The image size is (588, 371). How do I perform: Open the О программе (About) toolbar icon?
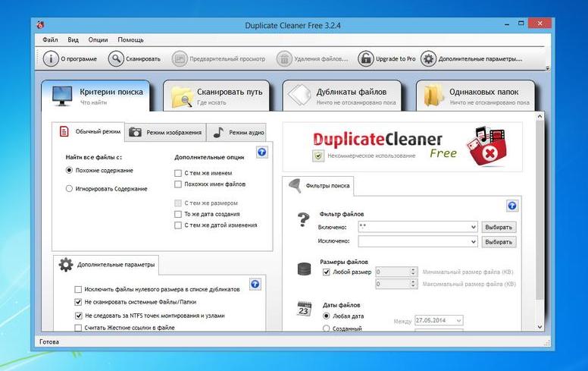point(51,58)
